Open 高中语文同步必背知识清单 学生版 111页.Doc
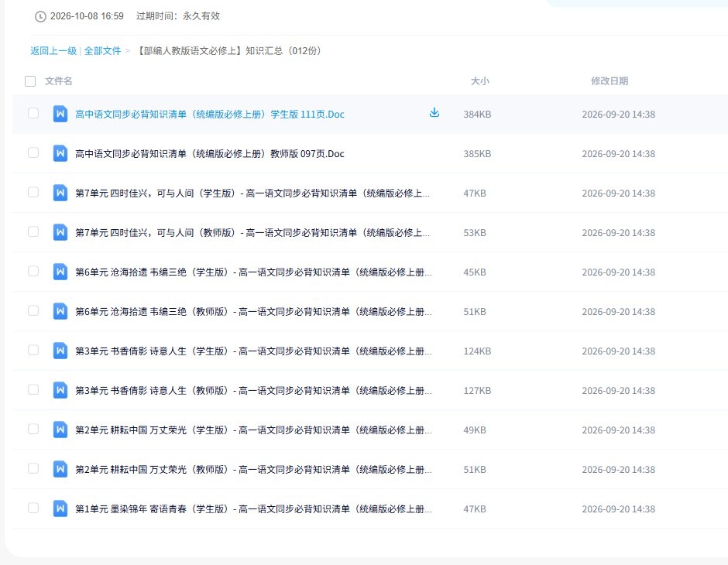Viewport: 728px width, 565px height. click(x=210, y=114)
